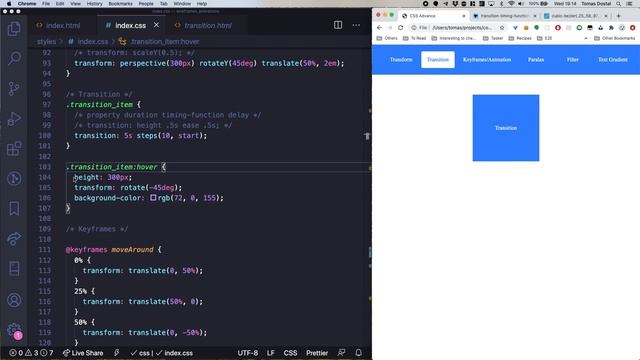Open the History menu in menu bar
640x360 pixels.
click(x=94, y=4)
